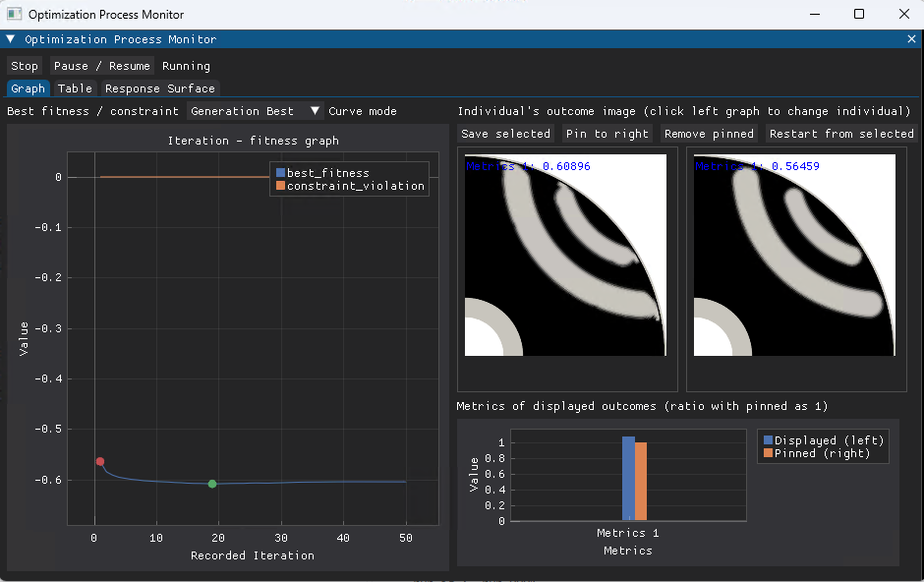Click the blue Displayed bar in metrics chart
Screen dimensions: 924x582
628,479
